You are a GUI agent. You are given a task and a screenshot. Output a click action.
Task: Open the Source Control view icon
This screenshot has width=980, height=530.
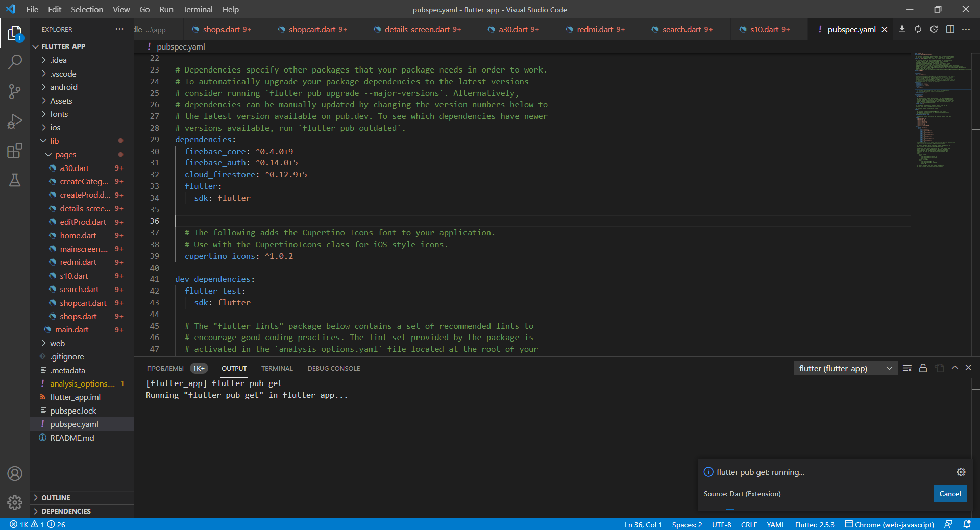(15, 91)
